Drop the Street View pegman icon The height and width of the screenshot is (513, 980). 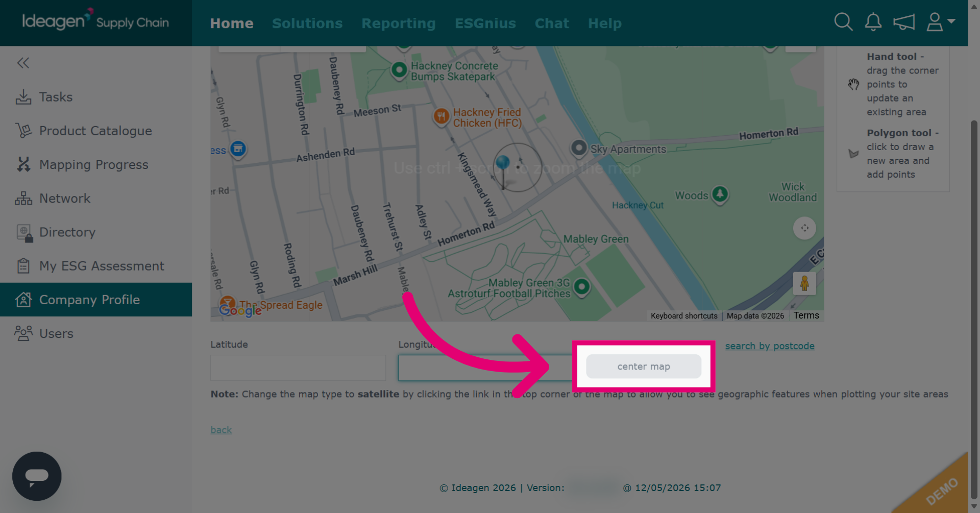pos(804,283)
